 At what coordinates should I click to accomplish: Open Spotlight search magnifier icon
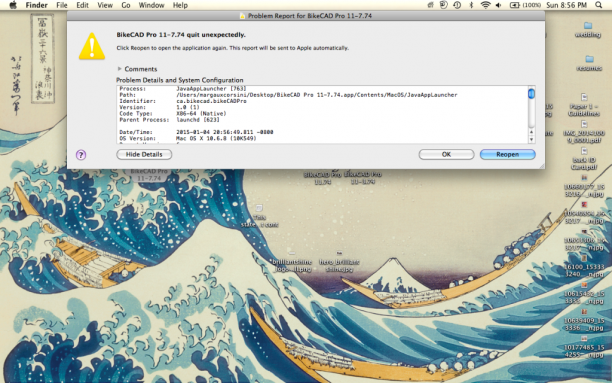click(x=598, y=5)
